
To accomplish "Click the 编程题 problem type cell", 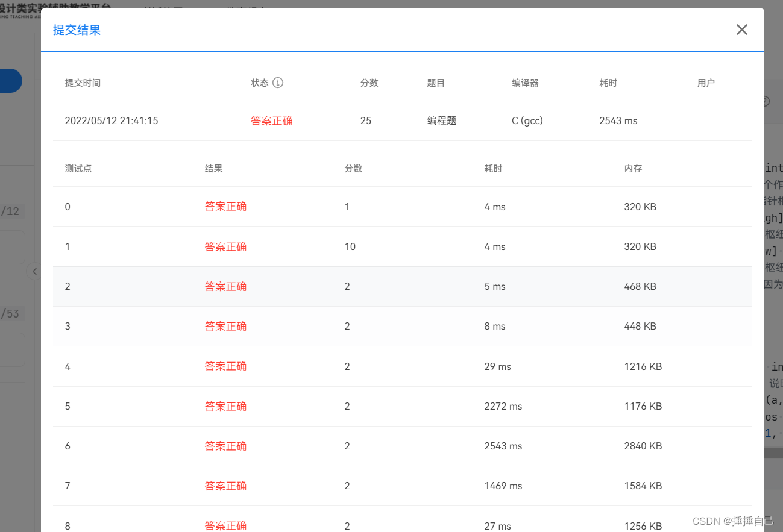I will (442, 120).
